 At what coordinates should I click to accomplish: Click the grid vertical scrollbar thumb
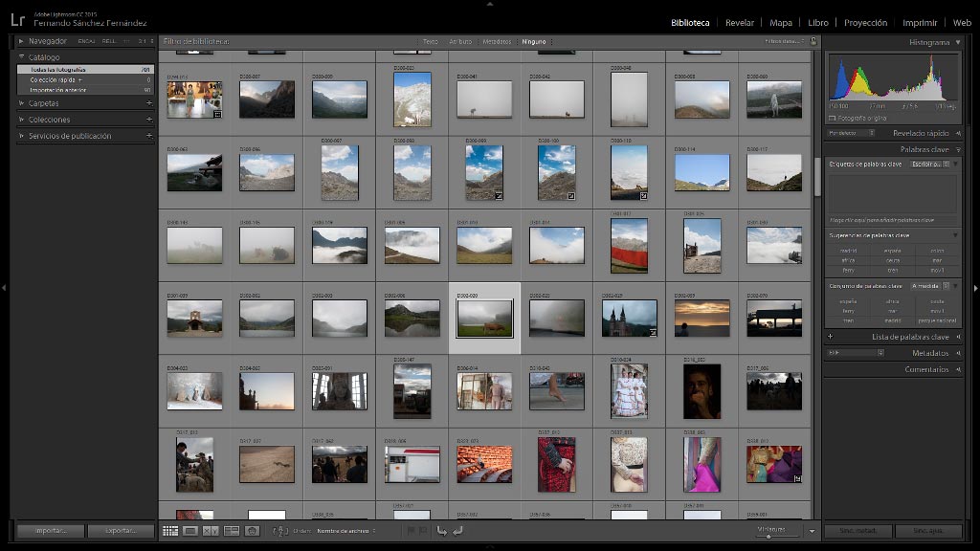tap(816, 177)
